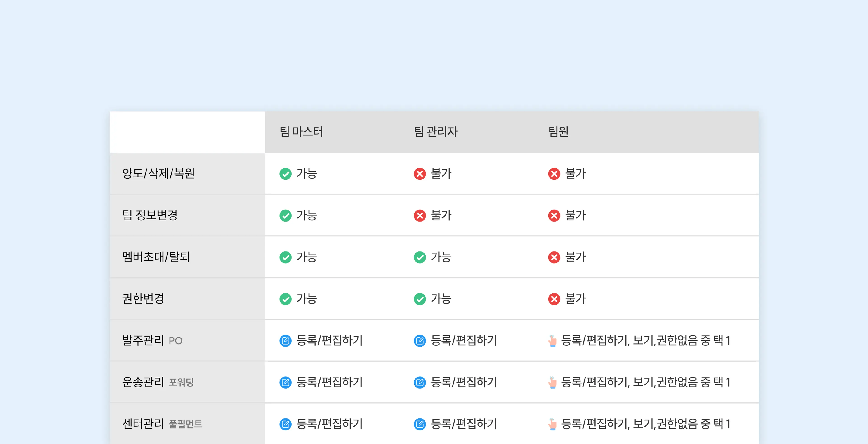Screen dimensions: 868x444
Task: Click green check icon in 양도/삭제/복원 팀 마스터 cell
Action: click(x=285, y=174)
